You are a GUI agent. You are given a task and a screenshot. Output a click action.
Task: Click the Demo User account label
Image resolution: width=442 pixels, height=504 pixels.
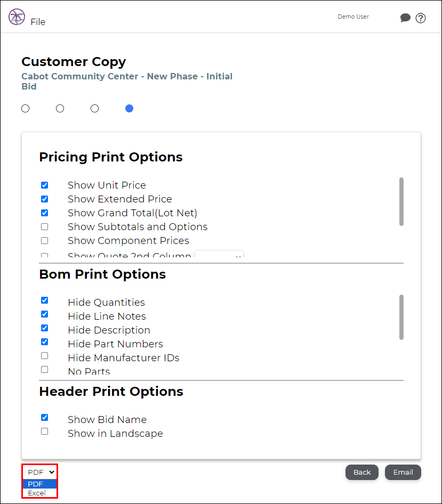point(353,17)
